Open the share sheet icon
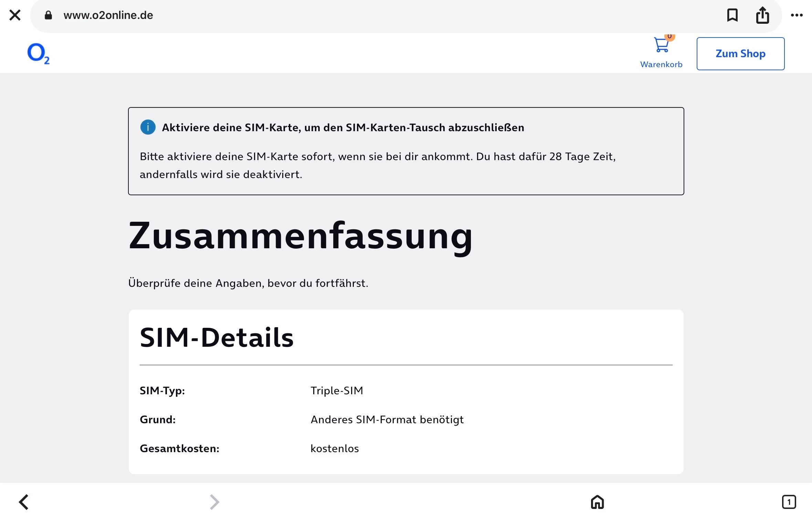 coord(762,15)
